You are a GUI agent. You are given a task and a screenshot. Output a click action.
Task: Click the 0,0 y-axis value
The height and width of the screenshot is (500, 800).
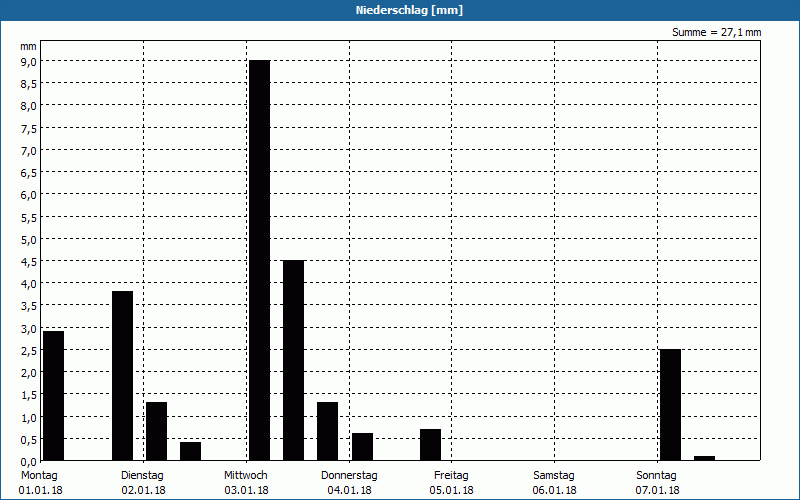point(29,462)
